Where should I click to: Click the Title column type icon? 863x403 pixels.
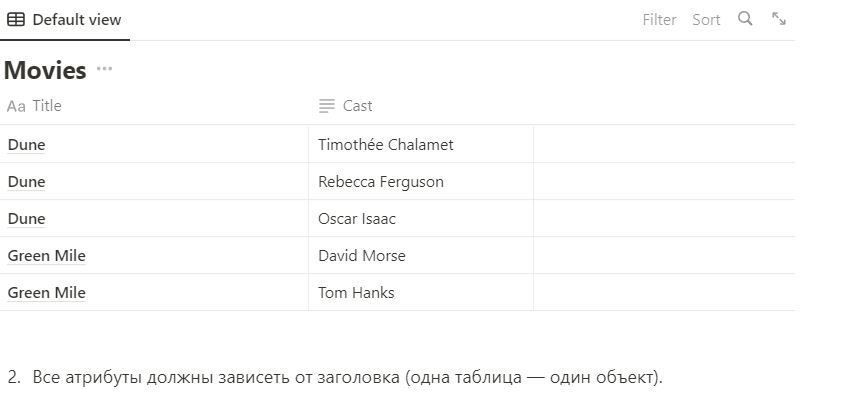(x=16, y=106)
